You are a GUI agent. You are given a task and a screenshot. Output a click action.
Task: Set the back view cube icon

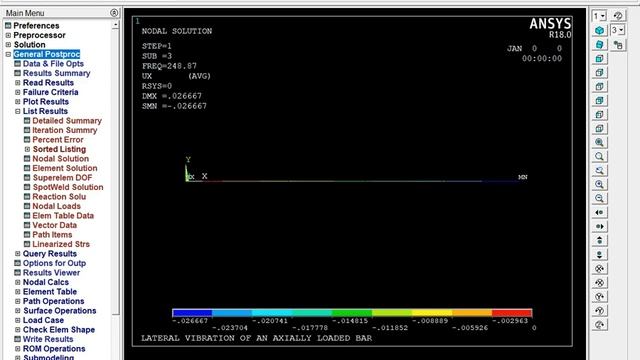pyautogui.click(x=599, y=100)
